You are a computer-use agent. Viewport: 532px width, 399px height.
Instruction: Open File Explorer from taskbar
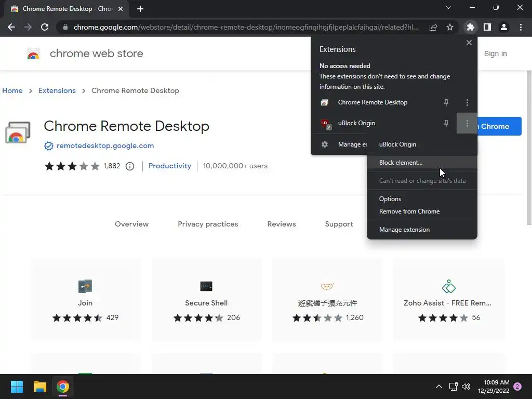39,387
